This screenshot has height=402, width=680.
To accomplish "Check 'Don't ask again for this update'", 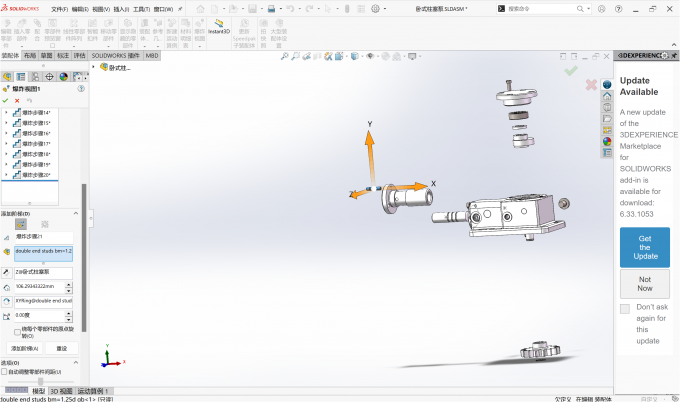I will point(625,309).
